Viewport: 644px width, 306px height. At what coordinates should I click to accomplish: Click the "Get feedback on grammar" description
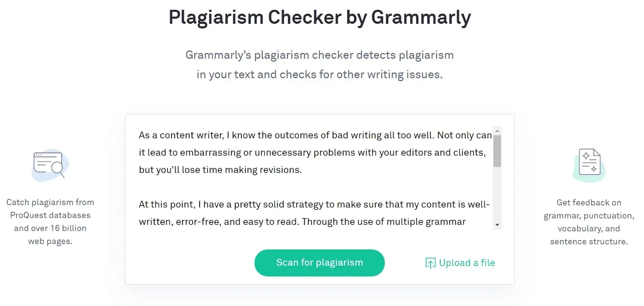pyautogui.click(x=588, y=209)
